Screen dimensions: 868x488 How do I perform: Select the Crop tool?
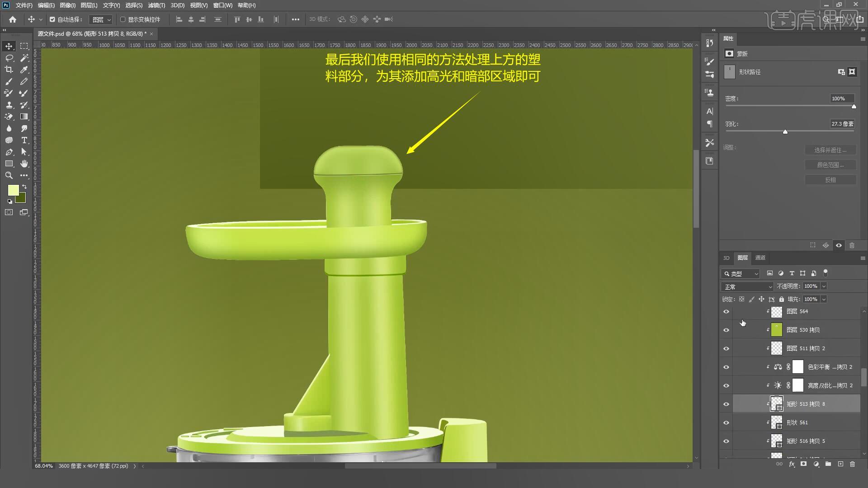coord(9,70)
